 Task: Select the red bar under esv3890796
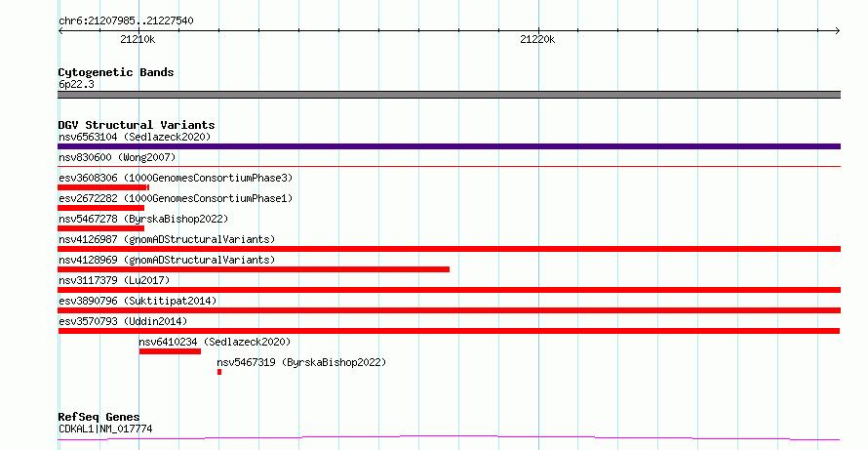(x=449, y=310)
